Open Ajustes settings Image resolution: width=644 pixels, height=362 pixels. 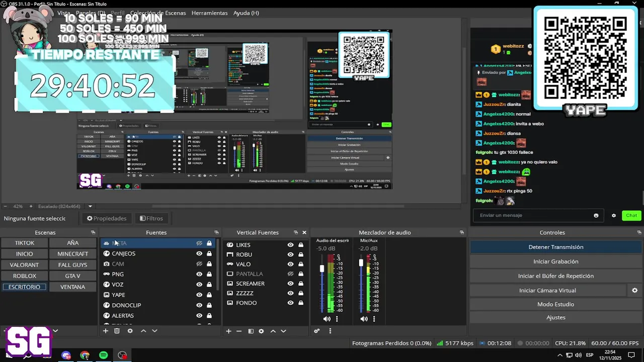coord(556,317)
